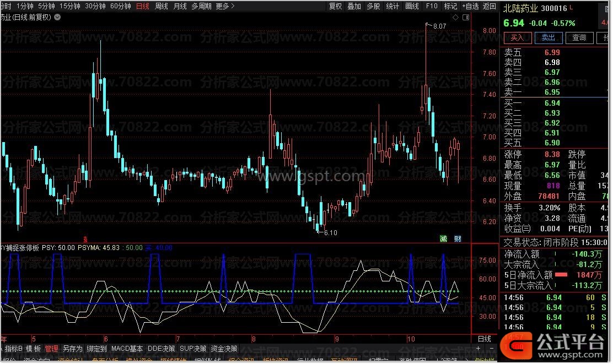Click the 另存为 save-as button
This screenshot has height=364, width=613.
click(73, 349)
